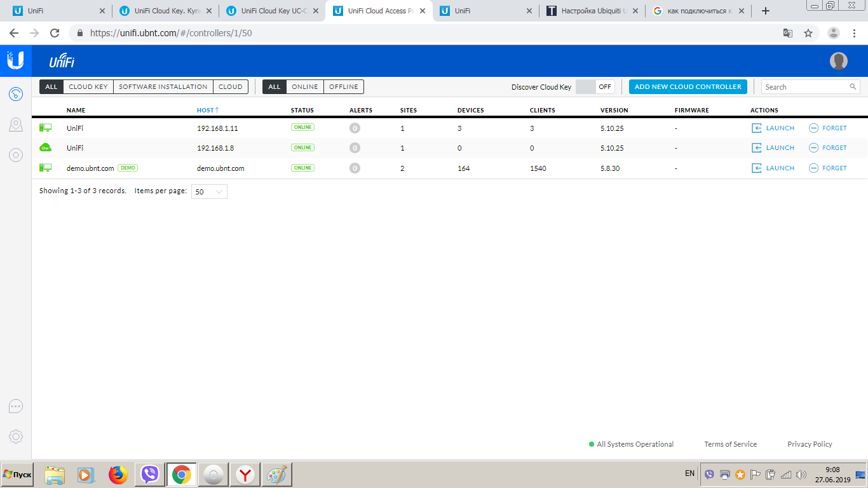
Task: Filter controller type by ALL
Action: pos(51,87)
